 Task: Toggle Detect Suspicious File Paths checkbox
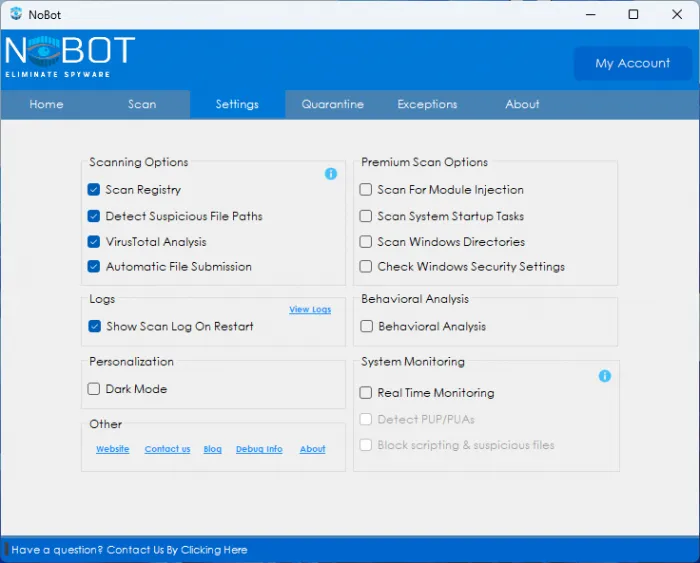coord(94,216)
